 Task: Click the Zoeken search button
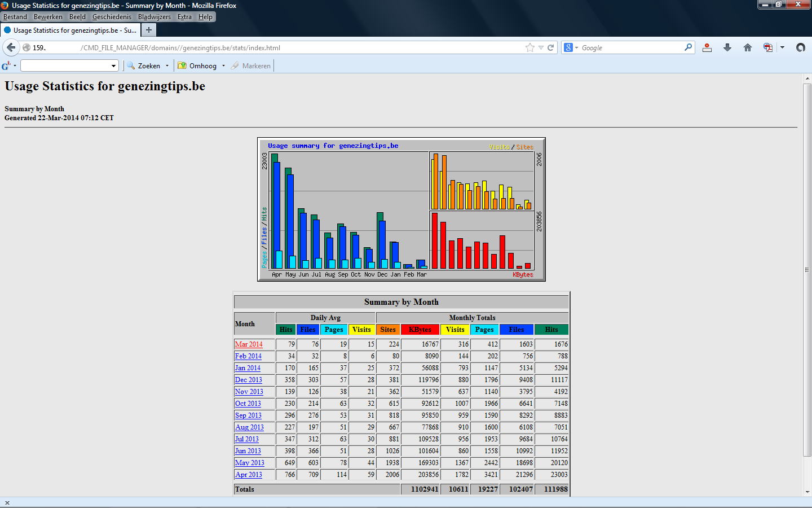click(x=144, y=66)
